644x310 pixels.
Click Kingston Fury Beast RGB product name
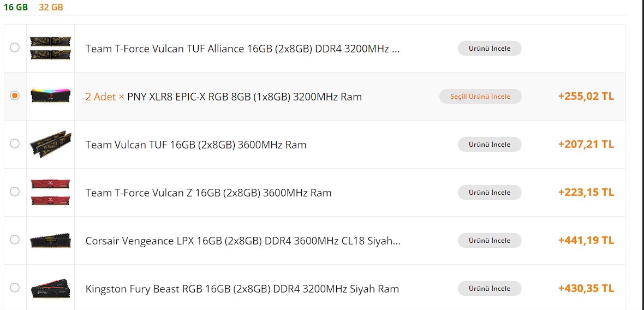pos(242,289)
